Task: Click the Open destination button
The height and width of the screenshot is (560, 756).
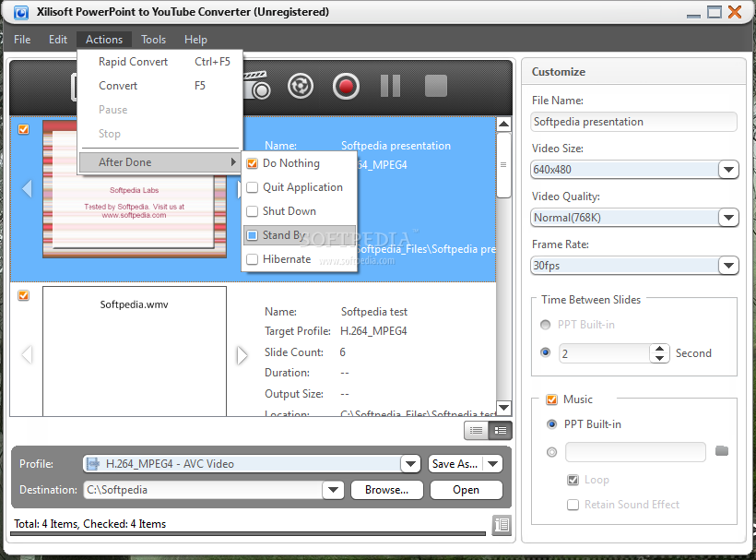Action: (x=466, y=490)
